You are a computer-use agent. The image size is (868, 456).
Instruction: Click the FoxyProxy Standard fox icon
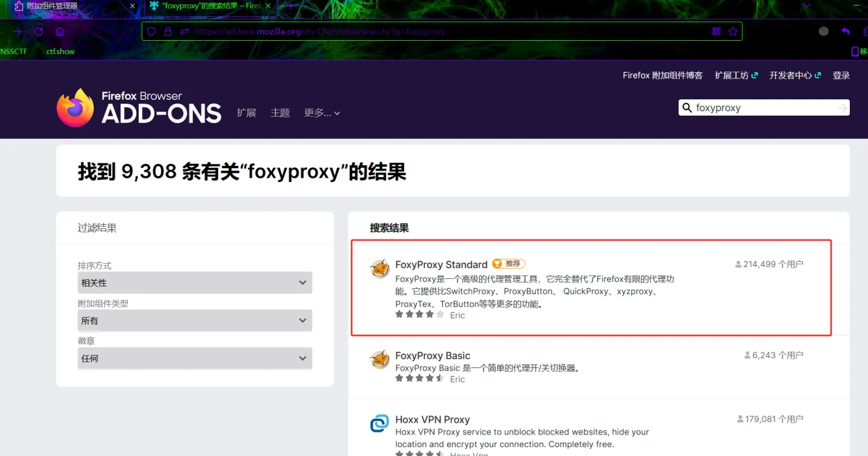pos(380,269)
